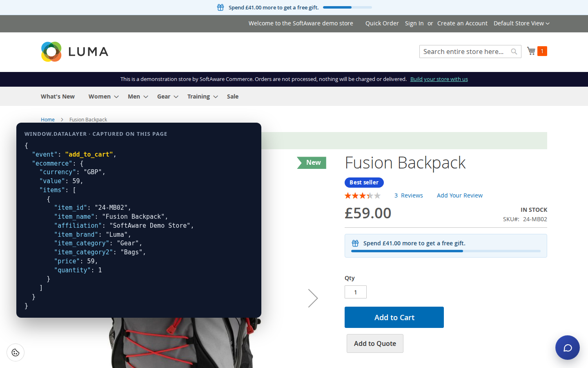The height and width of the screenshot is (368, 588).
Task: Click the "item_brand": "Luma" line
Action: 93,235
